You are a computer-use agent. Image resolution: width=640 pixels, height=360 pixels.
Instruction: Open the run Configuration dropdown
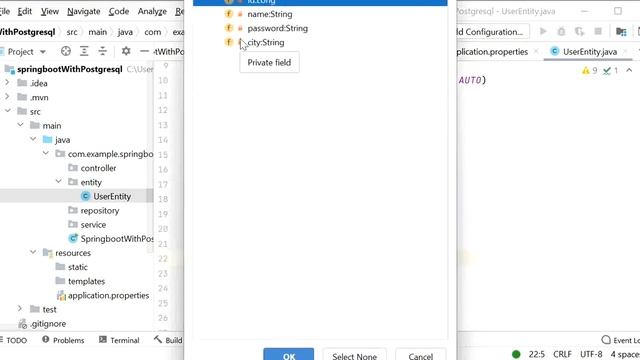coord(493,31)
